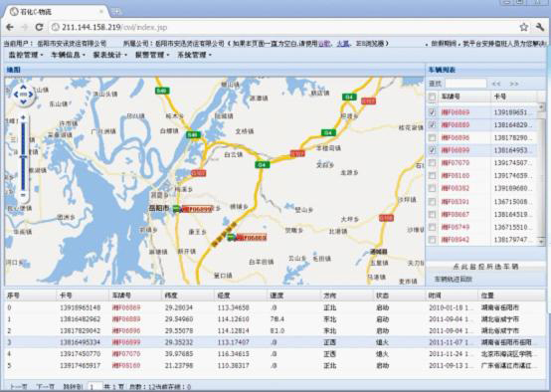
Task: Expand the 车辆信息 dropdown menu
Action: coord(68,55)
